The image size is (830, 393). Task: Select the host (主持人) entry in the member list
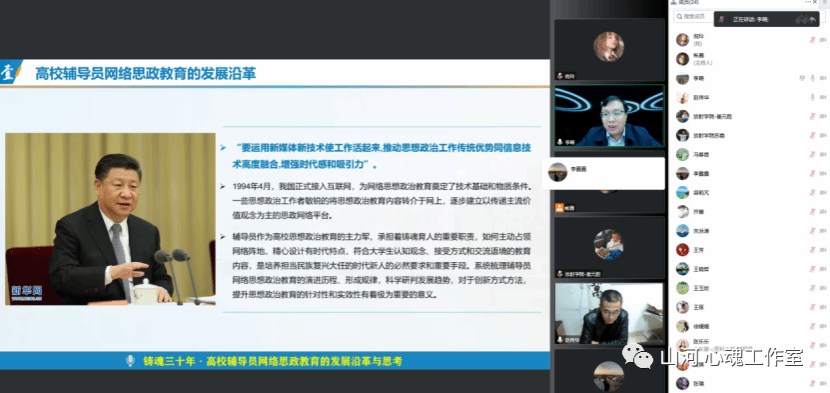pos(747,58)
